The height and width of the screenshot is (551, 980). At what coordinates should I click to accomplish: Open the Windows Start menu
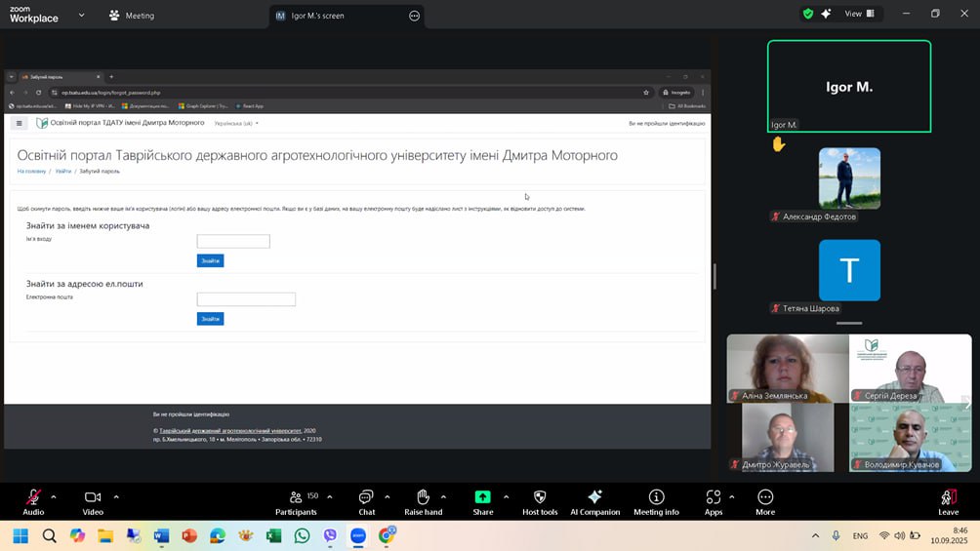coord(20,536)
